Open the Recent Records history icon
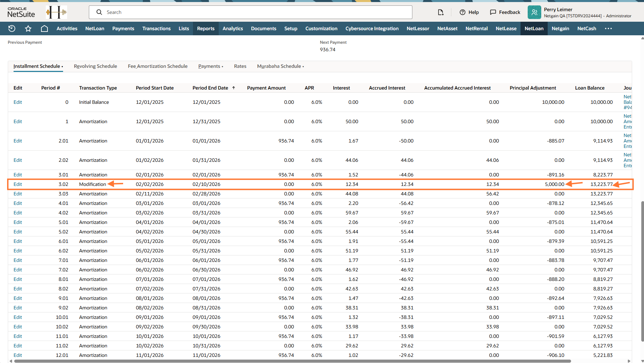This screenshot has width=644, height=363. click(12, 28)
